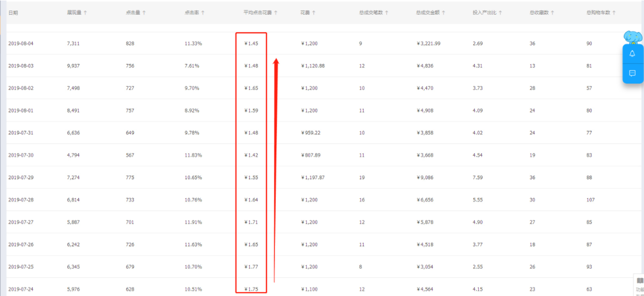Click the spend value ¥1,120.88
644x296 pixels.
313,66
